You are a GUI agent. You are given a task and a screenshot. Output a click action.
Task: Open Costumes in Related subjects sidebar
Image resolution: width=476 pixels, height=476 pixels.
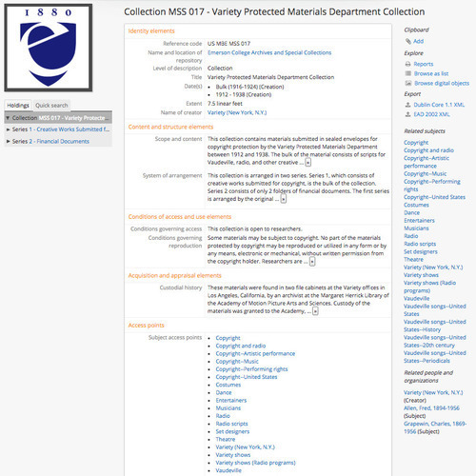[x=416, y=205]
